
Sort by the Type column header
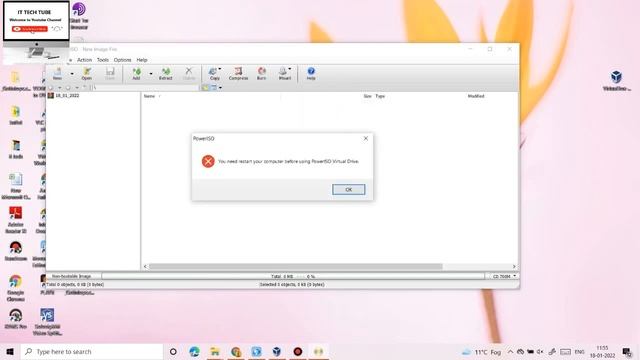click(380, 96)
